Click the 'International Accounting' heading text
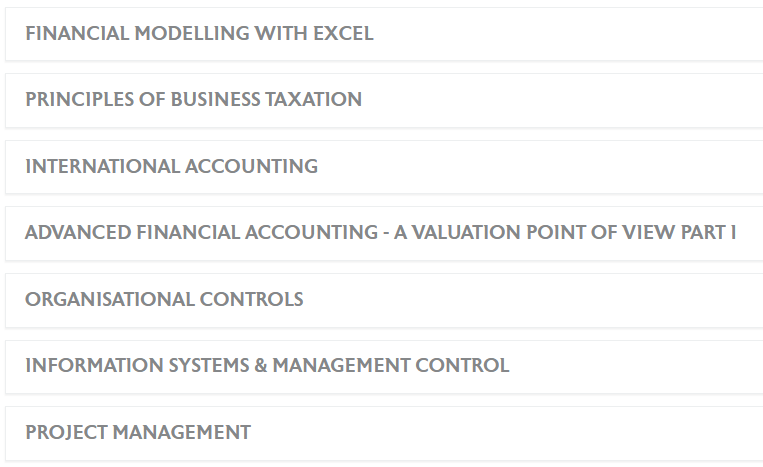The height and width of the screenshot is (467, 763). pos(172,166)
